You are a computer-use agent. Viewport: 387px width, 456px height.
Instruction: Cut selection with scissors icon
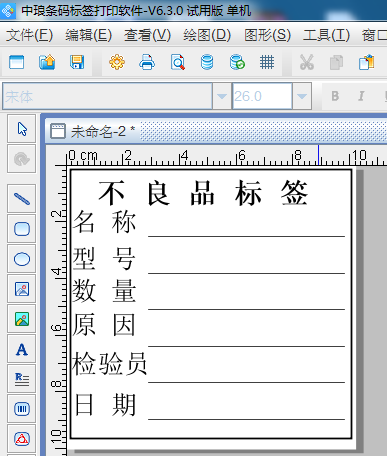pyautogui.click(x=307, y=62)
